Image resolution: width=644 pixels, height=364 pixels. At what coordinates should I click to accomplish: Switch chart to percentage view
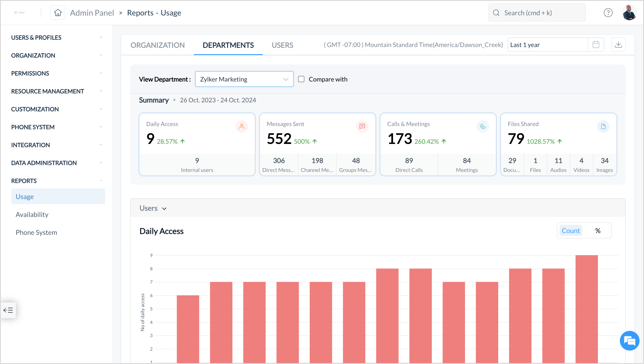click(x=598, y=231)
